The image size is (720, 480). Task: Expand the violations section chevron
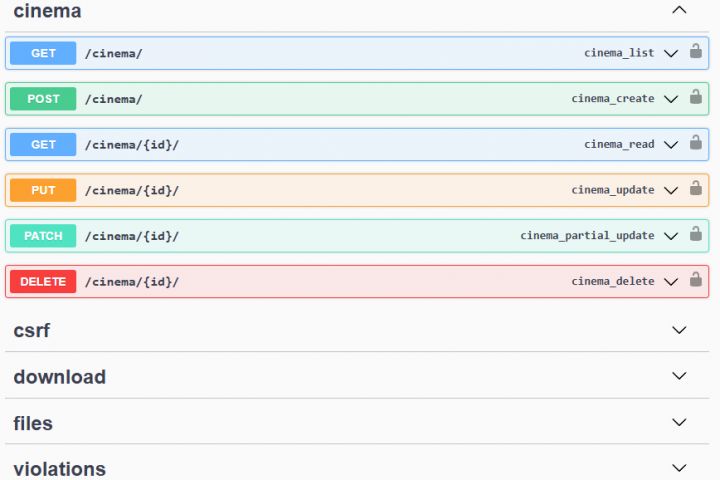coord(680,468)
